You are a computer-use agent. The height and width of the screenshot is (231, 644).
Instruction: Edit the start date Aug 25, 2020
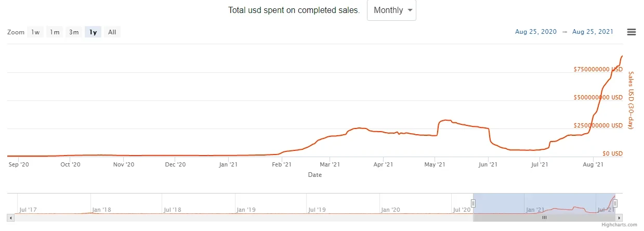[535, 32]
